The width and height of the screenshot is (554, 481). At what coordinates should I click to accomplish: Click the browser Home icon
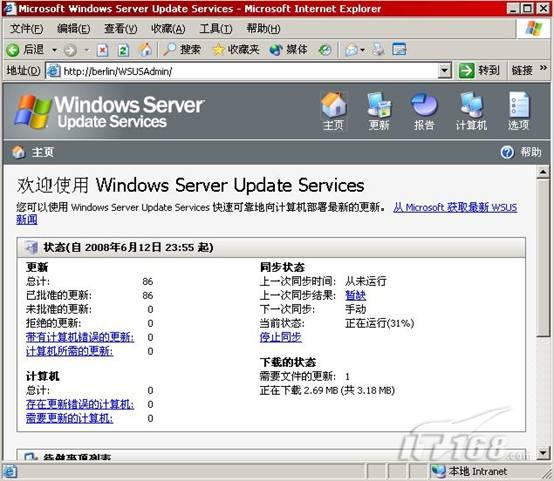pyautogui.click(x=145, y=49)
